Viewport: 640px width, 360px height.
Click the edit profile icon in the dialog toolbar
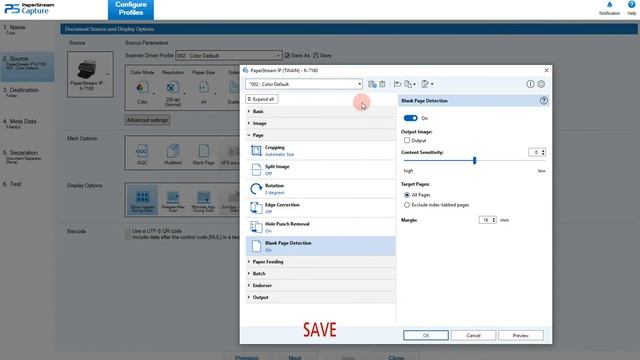coord(427,84)
